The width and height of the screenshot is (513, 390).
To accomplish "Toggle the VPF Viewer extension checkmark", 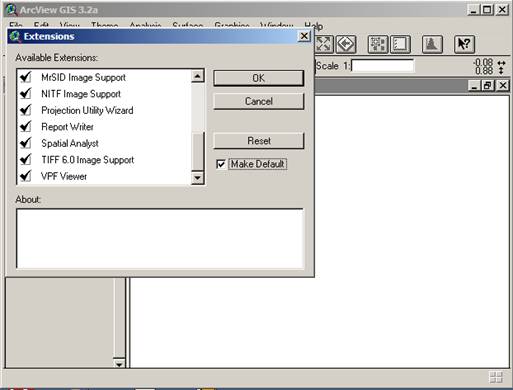I will [25, 176].
